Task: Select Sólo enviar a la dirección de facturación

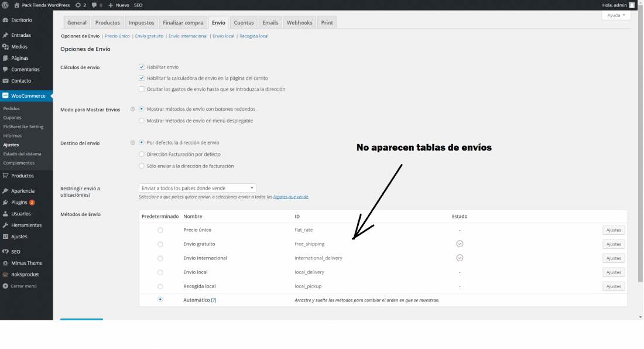Action: point(142,166)
